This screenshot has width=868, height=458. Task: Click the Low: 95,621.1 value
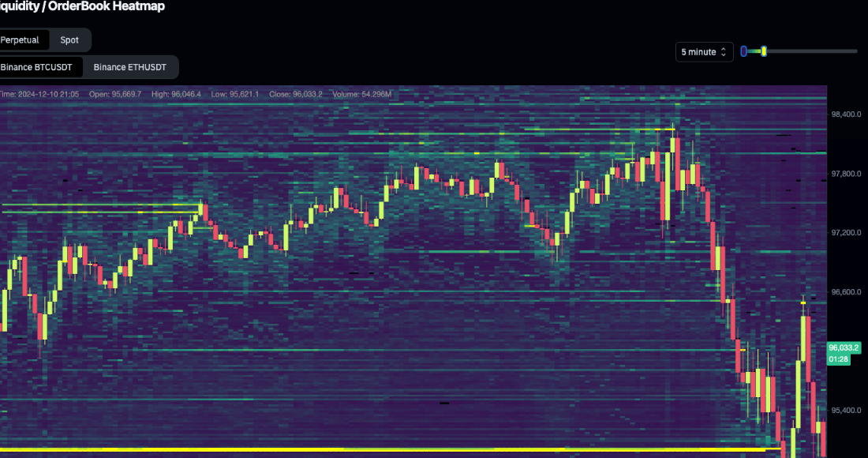(234, 94)
